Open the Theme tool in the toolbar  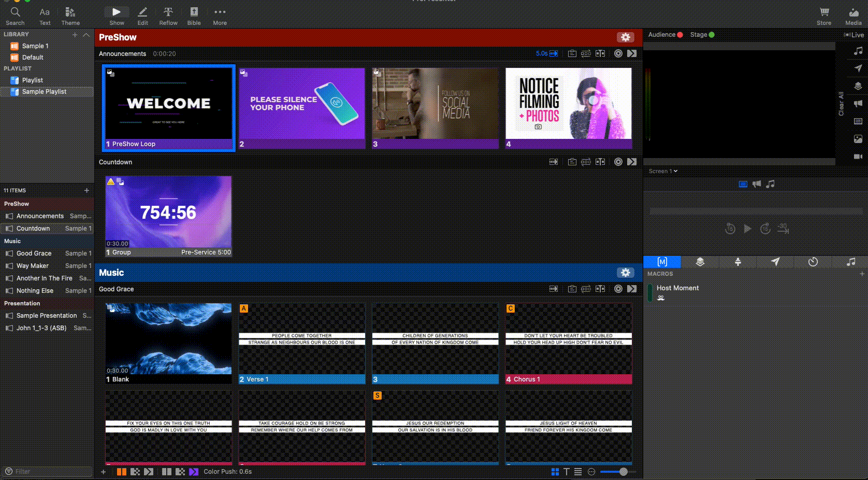[x=70, y=16]
